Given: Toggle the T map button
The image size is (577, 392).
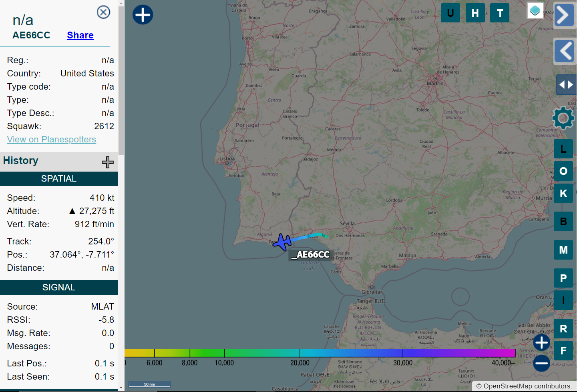Looking at the screenshot, I should click(x=500, y=13).
